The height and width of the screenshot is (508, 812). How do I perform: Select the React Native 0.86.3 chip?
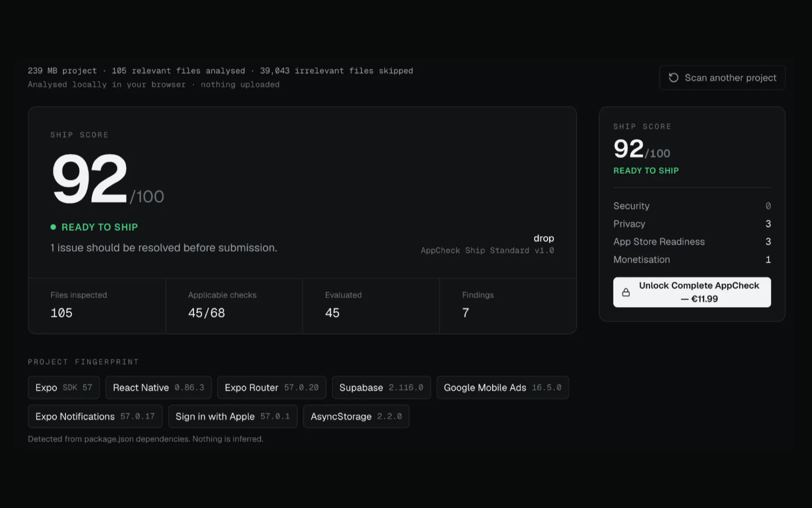point(158,387)
